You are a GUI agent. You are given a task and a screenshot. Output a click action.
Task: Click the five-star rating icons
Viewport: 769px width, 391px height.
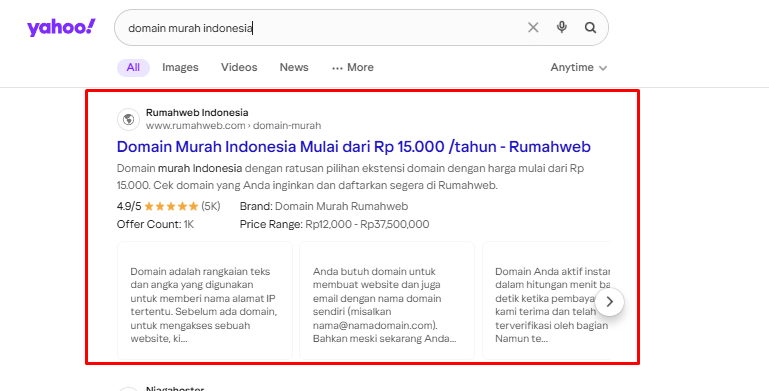click(x=171, y=207)
